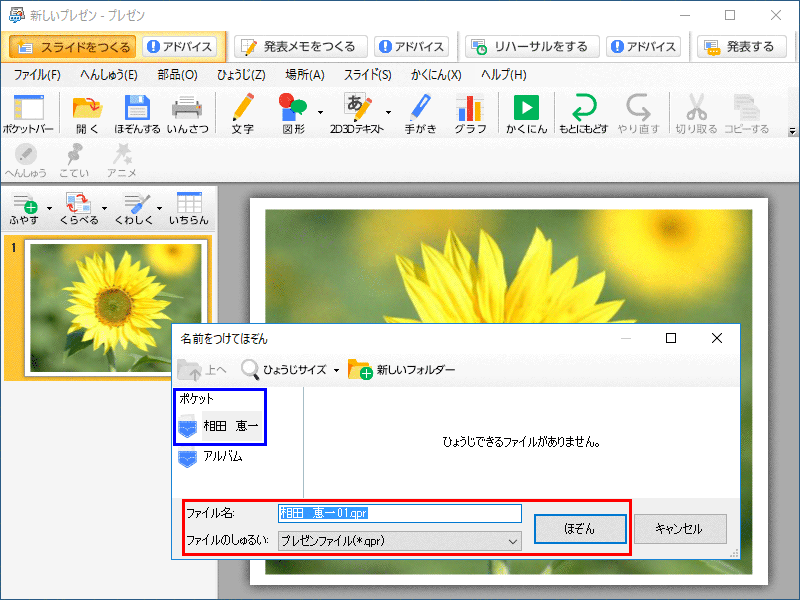Open the 図形 dropdown arrow
Image resolution: width=800 pixels, height=600 pixels.
coord(320,112)
